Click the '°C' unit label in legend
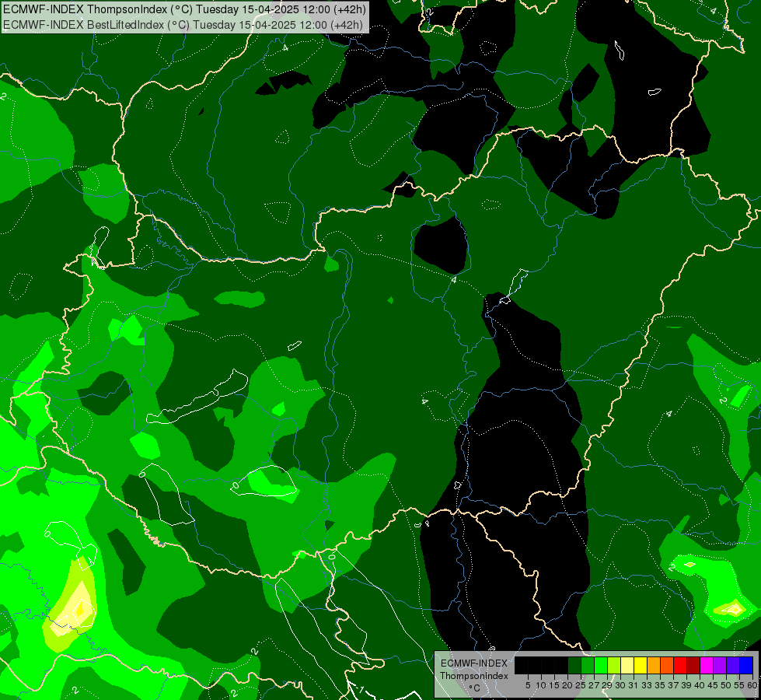This screenshot has height=700, width=761. point(474,688)
